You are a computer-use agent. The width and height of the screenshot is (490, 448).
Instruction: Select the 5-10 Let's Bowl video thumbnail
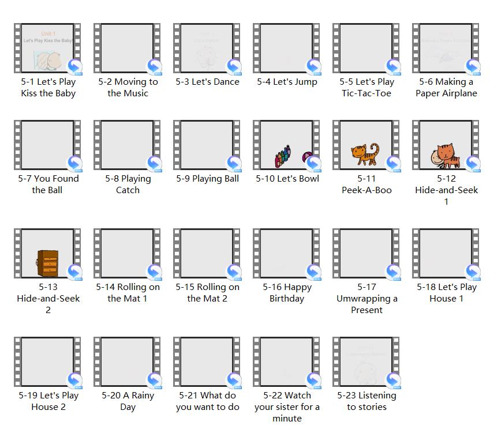pyautogui.click(x=287, y=146)
